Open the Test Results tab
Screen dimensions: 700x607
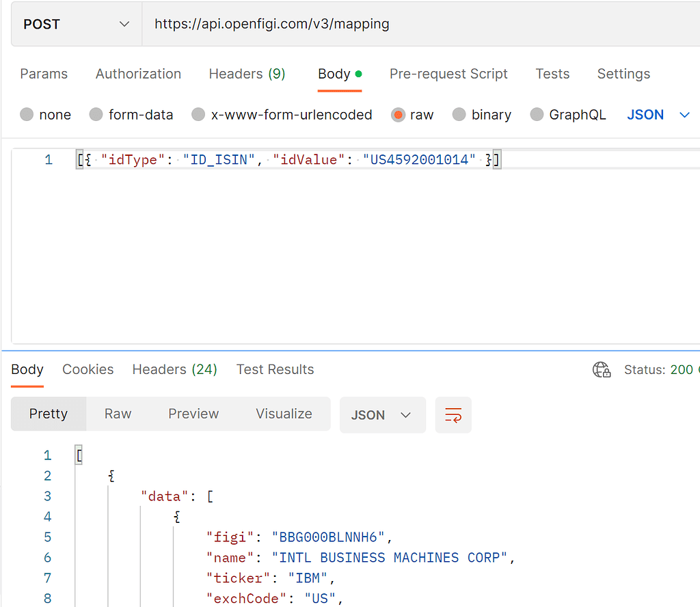coord(275,369)
